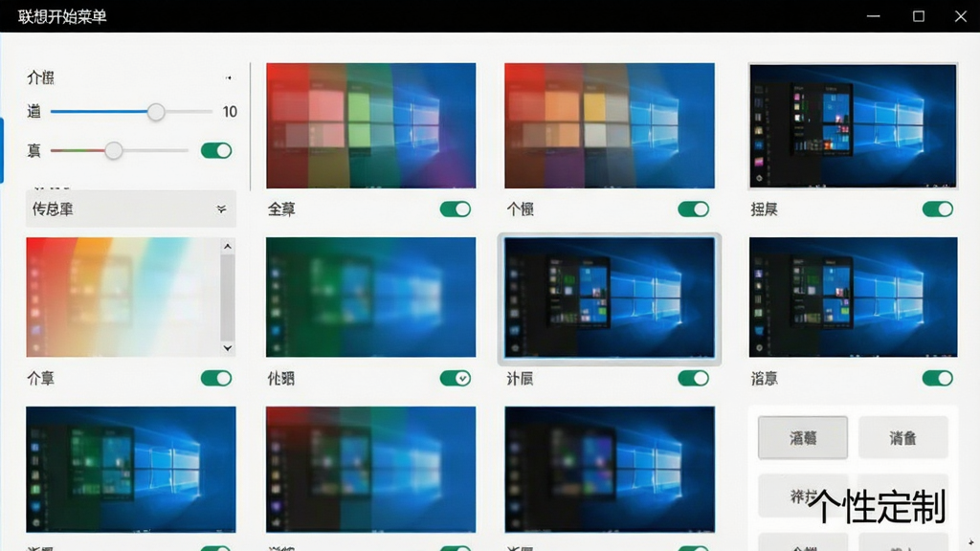This screenshot has width=980, height=551.
Task: Choose the bottom-left green-tinted thumbnail
Action: tap(131, 469)
